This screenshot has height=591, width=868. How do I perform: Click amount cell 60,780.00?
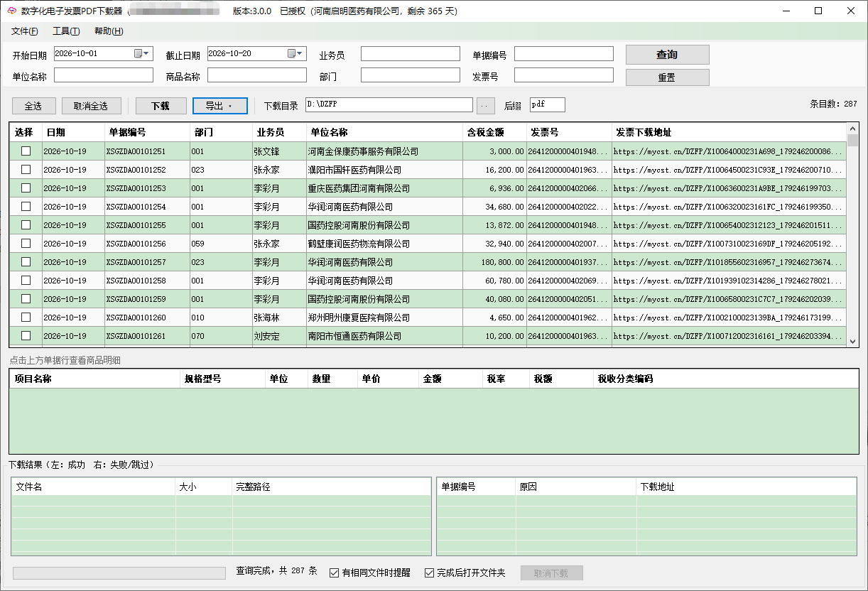pyautogui.click(x=494, y=281)
